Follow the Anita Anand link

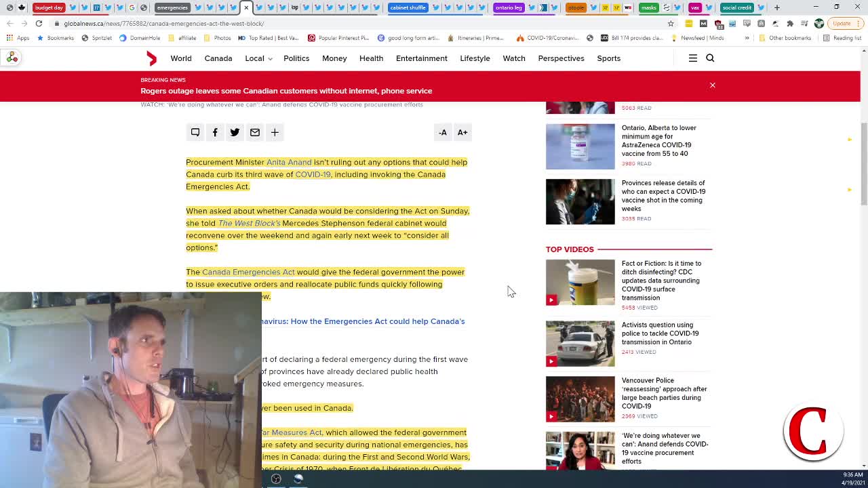(x=289, y=162)
